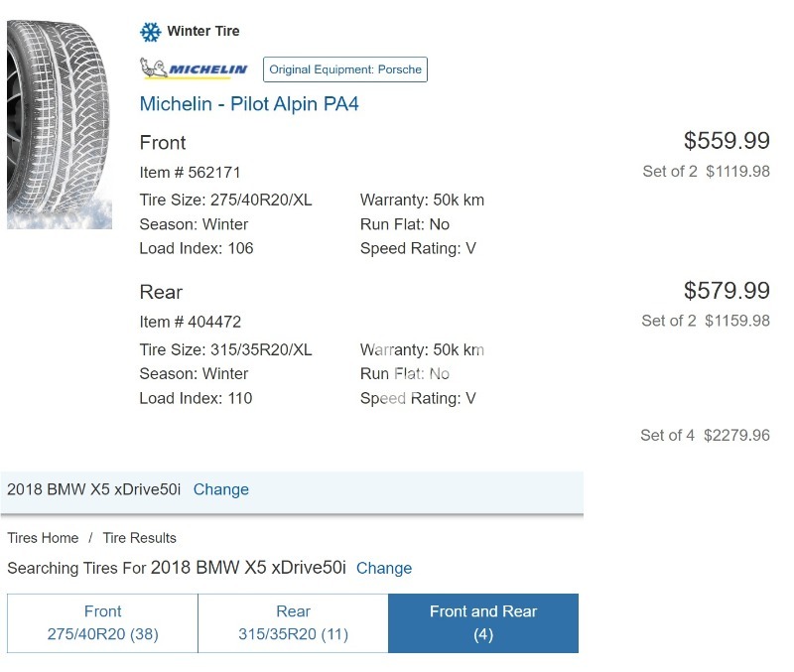Click Tire Results breadcrumb
Viewport: 794px width, 672px height.
click(x=139, y=538)
